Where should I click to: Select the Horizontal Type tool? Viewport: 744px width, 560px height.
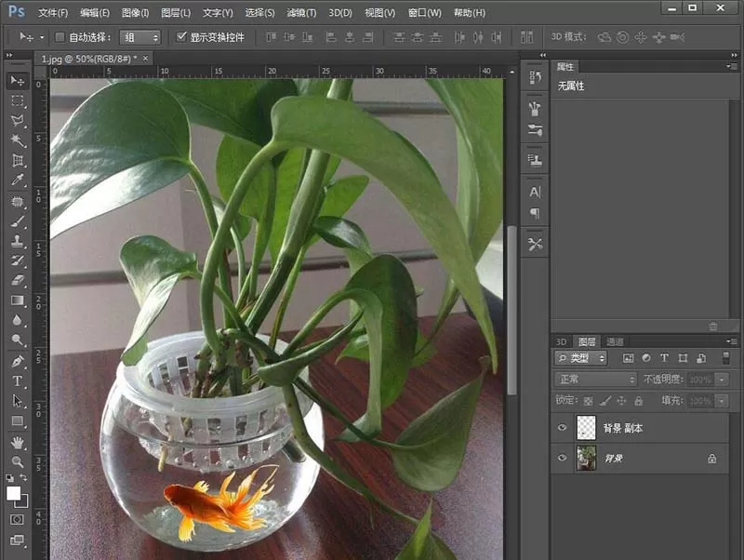coord(18,381)
